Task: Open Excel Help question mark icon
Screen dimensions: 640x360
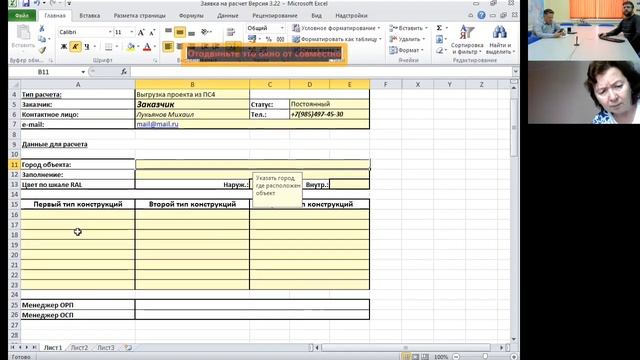Action: pyautogui.click(x=482, y=15)
